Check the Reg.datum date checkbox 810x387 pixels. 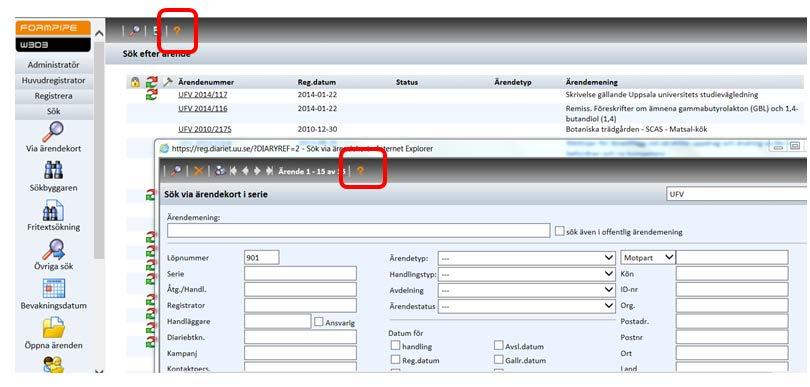[x=395, y=359]
